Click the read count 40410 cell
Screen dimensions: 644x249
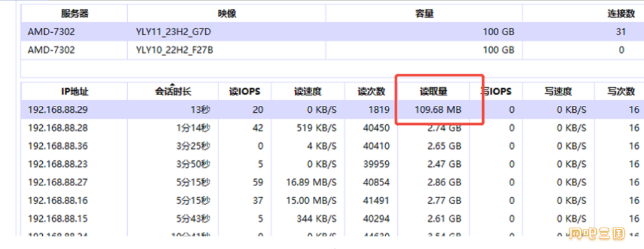pos(376,146)
